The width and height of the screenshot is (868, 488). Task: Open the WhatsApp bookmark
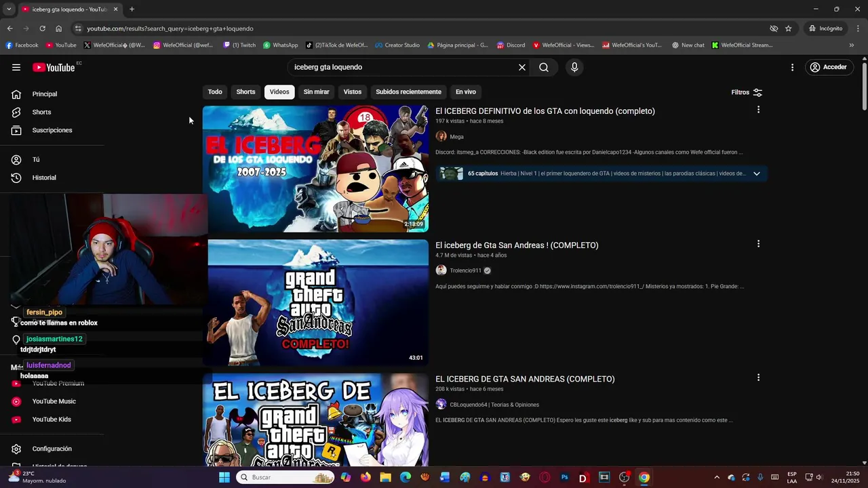[280, 45]
